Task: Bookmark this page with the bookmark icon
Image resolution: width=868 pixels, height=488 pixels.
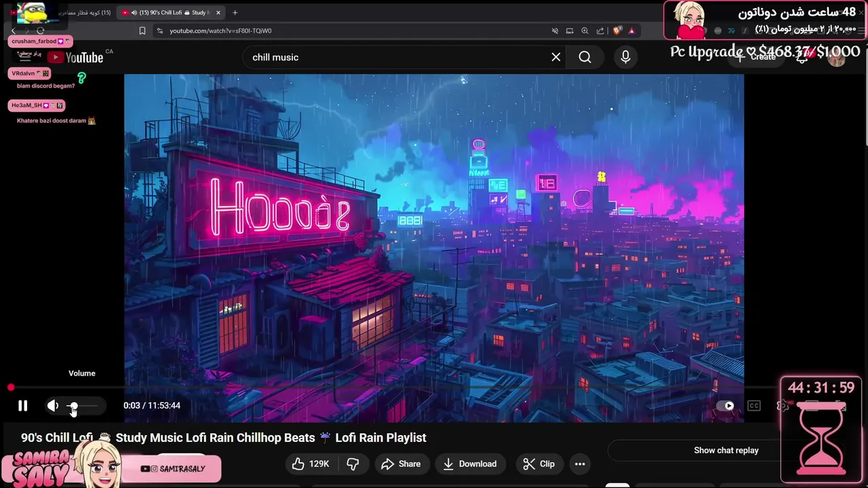Action: tap(142, 30)
